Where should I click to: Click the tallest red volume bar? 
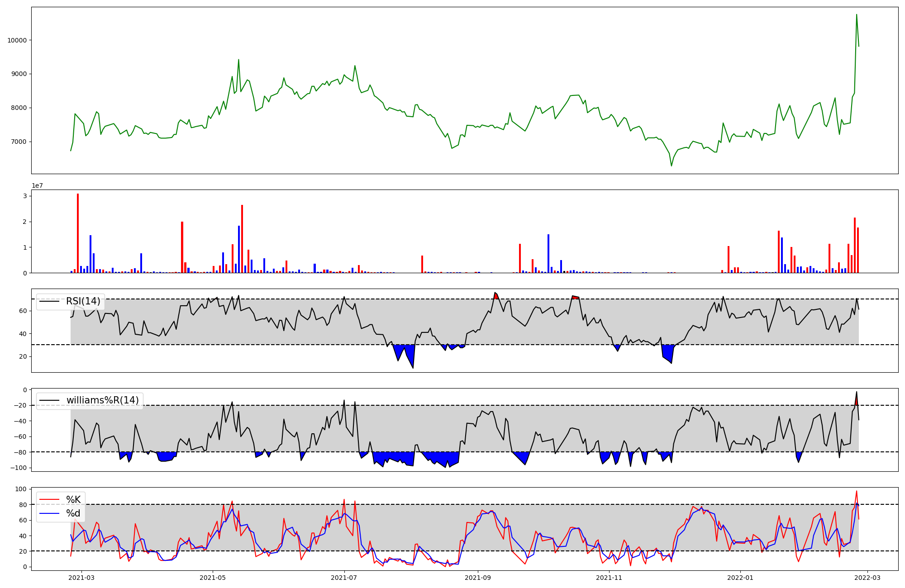[78, 233]
